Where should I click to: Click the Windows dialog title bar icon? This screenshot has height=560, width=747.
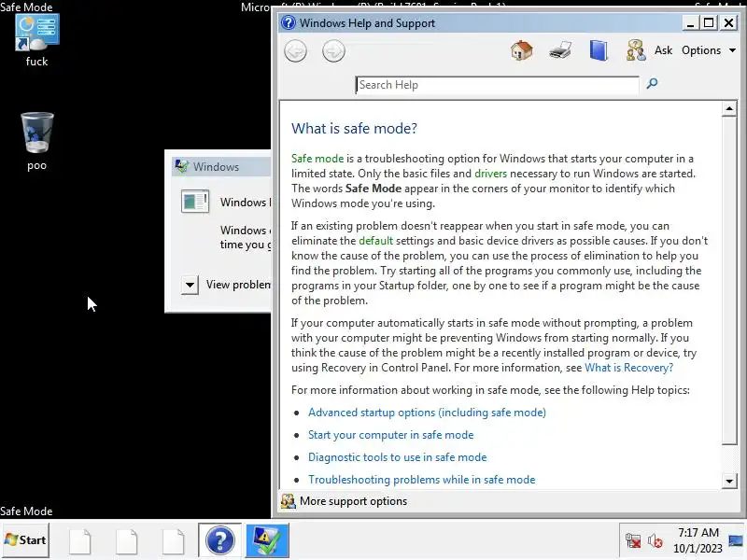181,167
